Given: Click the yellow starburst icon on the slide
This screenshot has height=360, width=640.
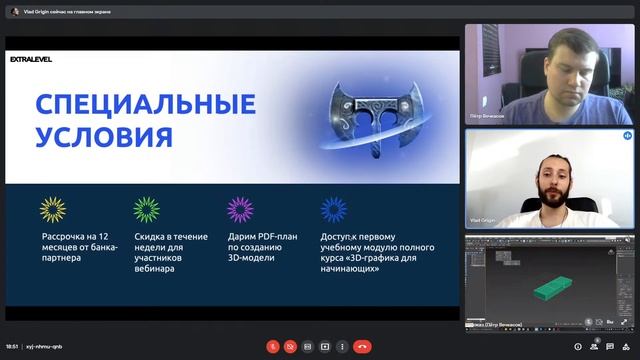Looking at the screenshot, I should (x=53, y=210).
